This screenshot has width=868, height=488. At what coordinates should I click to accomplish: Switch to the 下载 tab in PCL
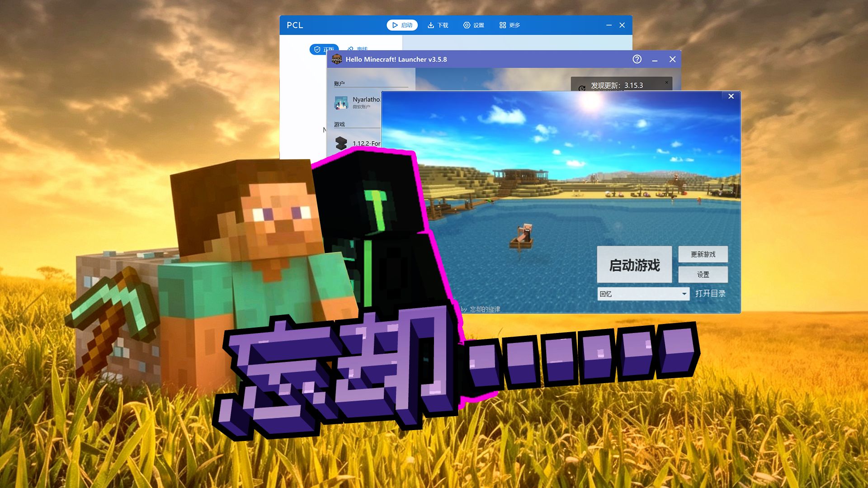(438, 25)
